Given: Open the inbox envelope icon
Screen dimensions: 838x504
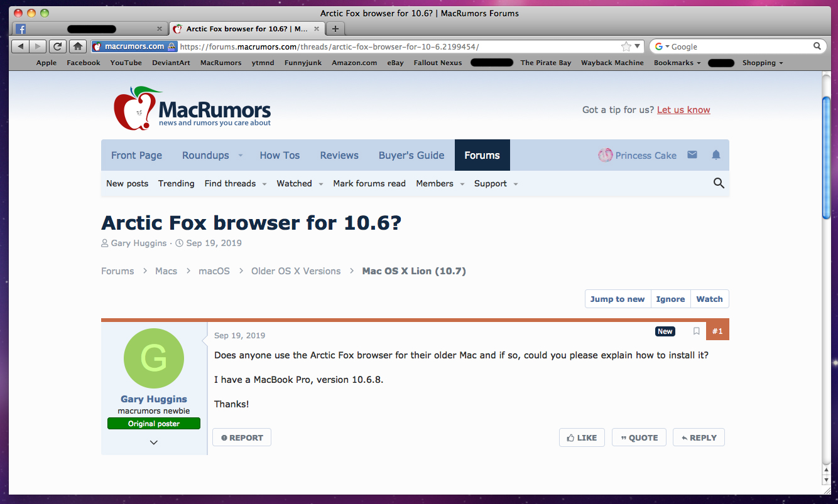Looking at the screenshot, I should pyautogui.click(x=692, y=154).
